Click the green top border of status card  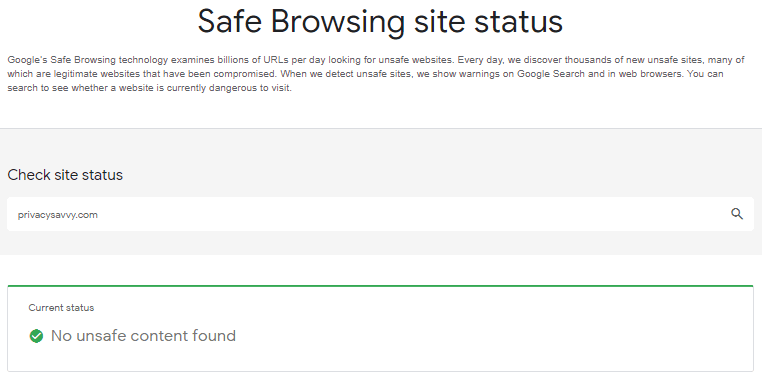point(380,286)
